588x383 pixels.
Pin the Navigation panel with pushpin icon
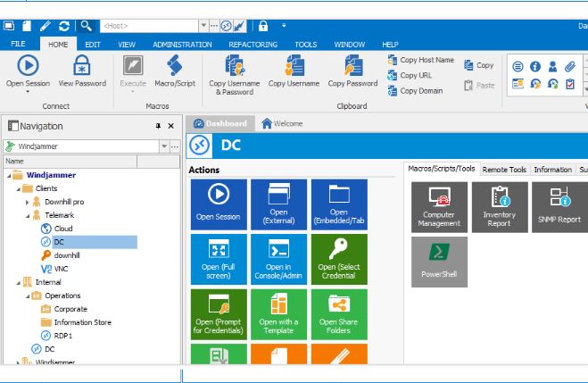tap(158, 126)
